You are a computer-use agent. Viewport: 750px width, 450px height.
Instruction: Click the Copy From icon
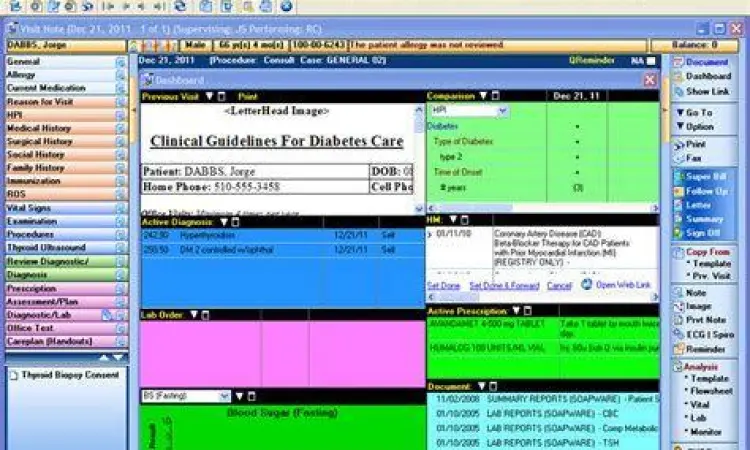point(678,252)
